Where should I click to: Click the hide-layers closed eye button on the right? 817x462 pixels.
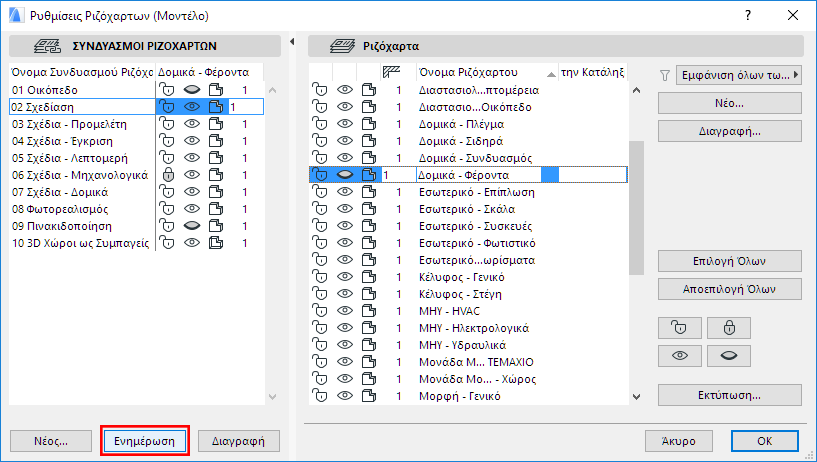728,355
